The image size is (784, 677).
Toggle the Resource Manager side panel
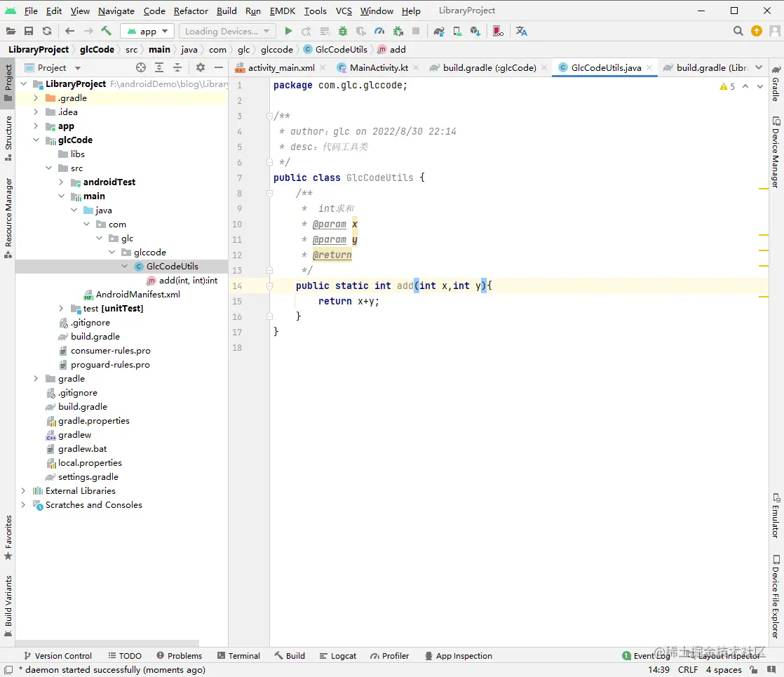(x=8, y=217)
